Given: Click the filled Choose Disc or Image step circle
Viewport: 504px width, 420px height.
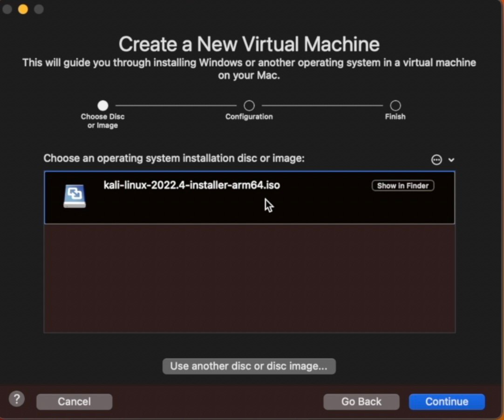Looking at the screenshot, I should point(102,105).
